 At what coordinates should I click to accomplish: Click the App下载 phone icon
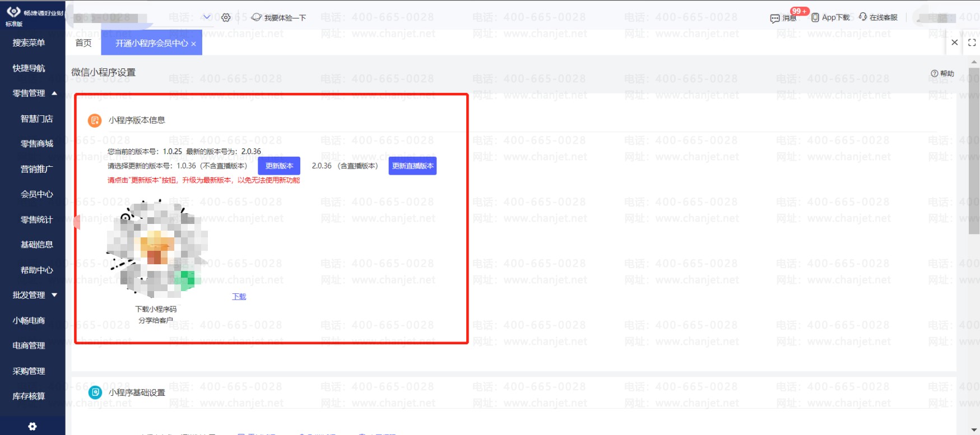pyautogui.click(x=815, y=17)
